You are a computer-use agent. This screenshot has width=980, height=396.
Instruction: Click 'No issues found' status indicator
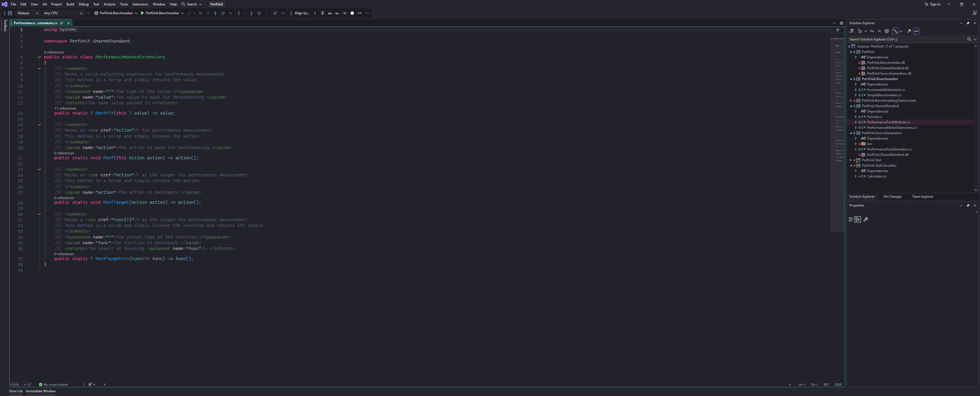click(53, 385)
